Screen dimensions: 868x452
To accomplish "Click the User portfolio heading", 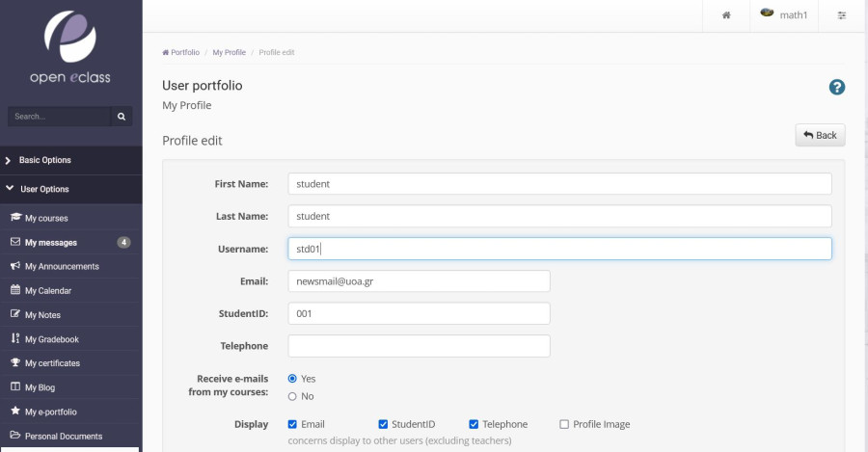I will [203, 86].
